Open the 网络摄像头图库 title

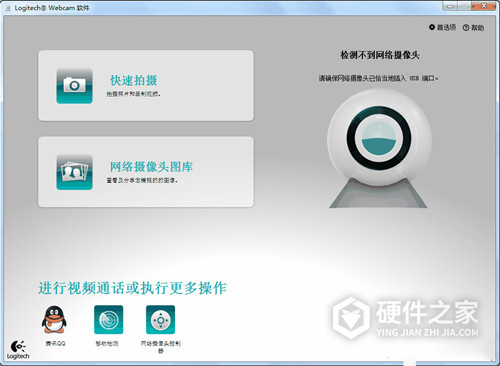pos(152,167)
